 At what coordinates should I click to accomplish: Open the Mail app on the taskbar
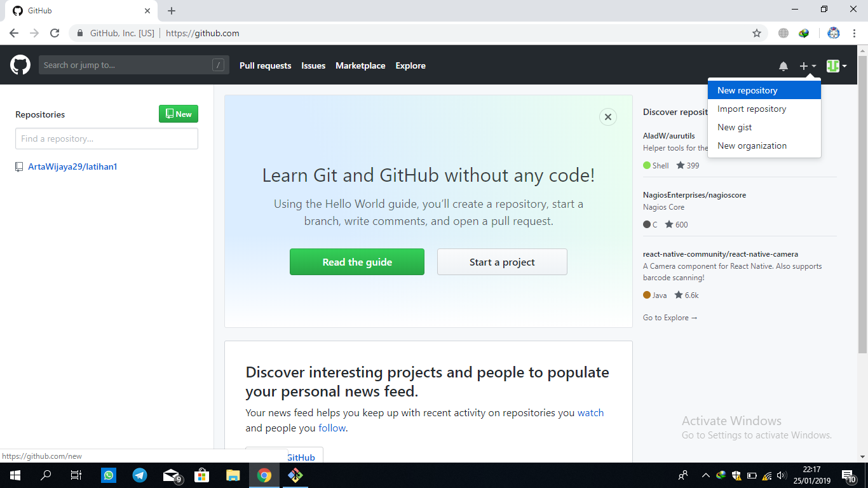pos(172,475)
